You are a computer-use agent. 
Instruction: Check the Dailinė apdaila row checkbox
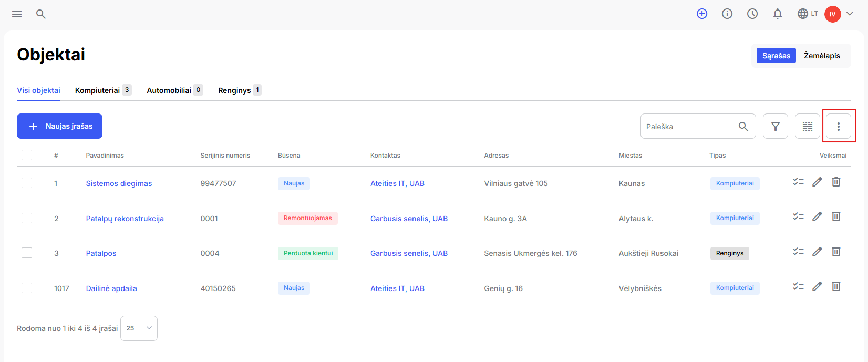(27, 288)
